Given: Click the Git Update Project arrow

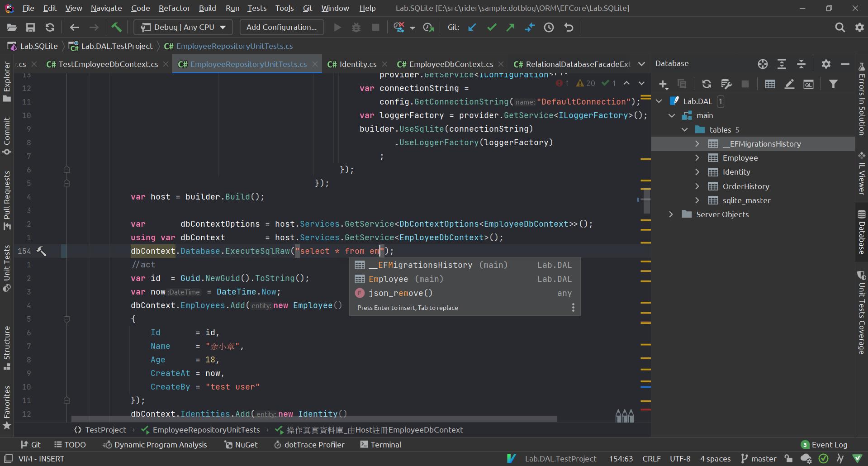Looking at the screenshot, I should click(x=472, y=28).
